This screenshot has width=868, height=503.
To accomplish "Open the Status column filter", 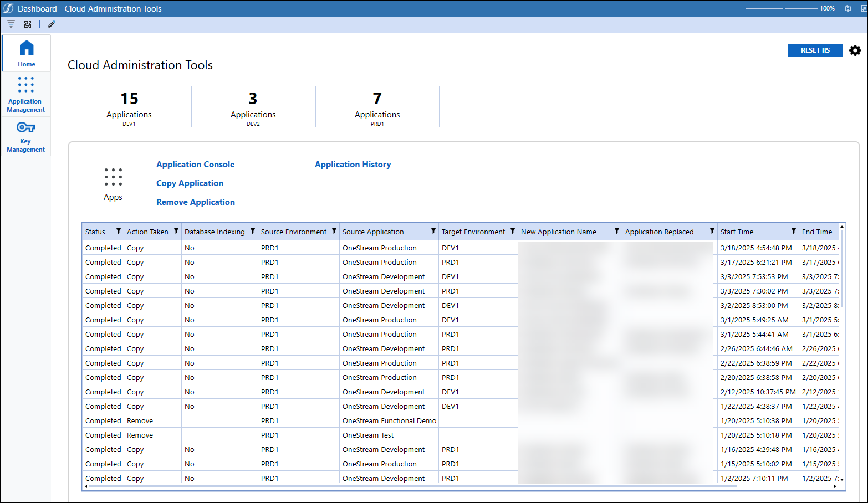I will [x=119, y=232].
